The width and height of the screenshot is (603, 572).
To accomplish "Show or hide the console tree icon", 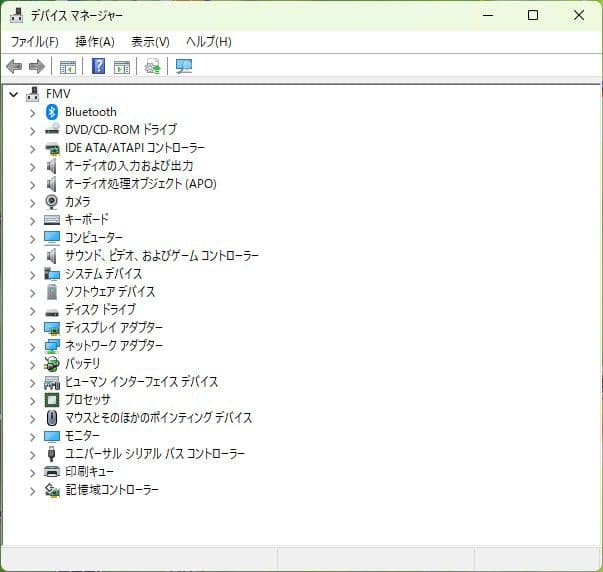I will tap(68, 67).
